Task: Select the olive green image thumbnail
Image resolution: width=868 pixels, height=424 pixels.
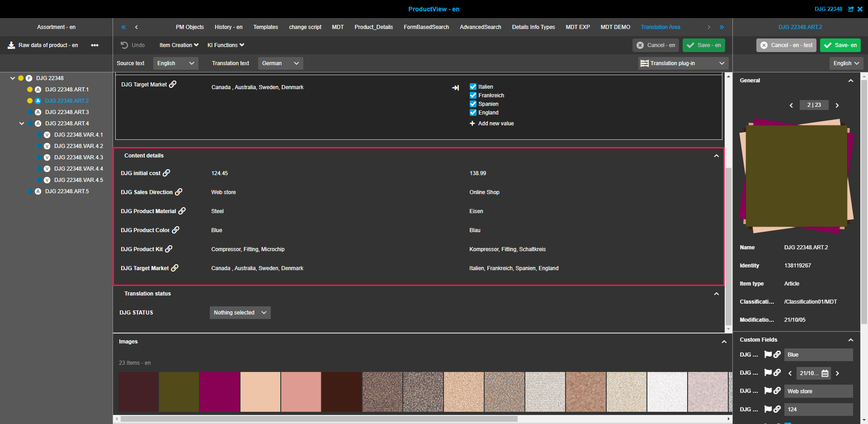Action: tap(179, 391)
